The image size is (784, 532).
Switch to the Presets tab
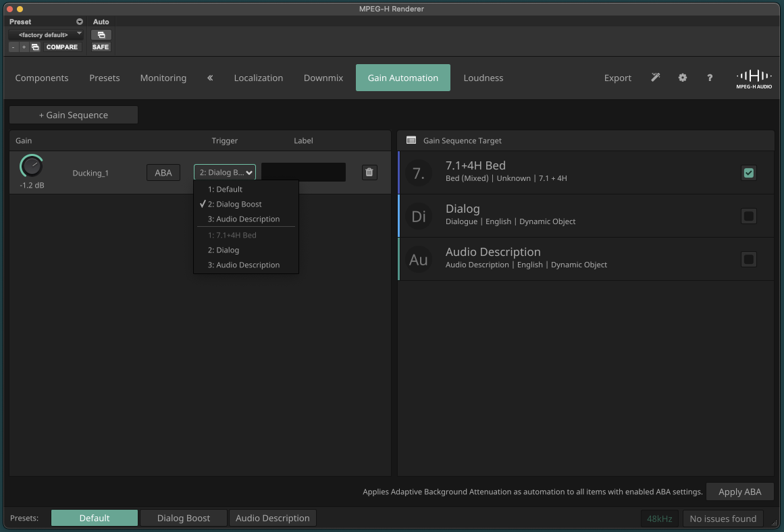point(105,78)
